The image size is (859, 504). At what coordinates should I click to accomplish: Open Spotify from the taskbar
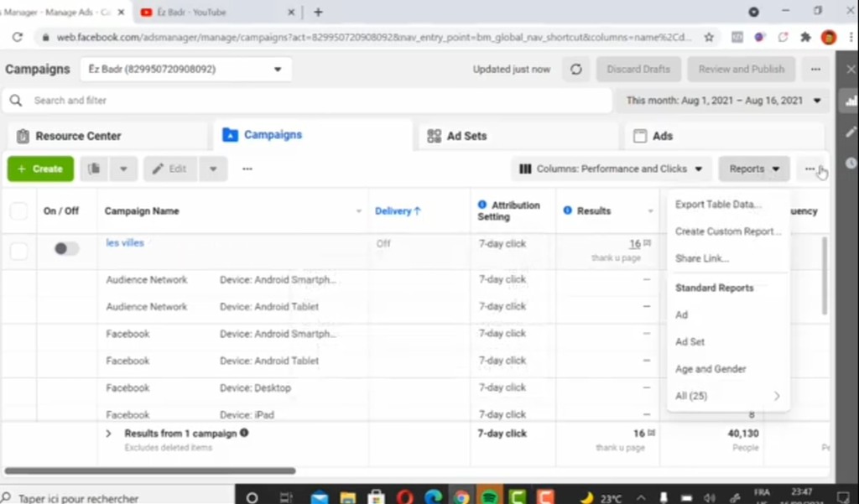[x=489, y=497]
